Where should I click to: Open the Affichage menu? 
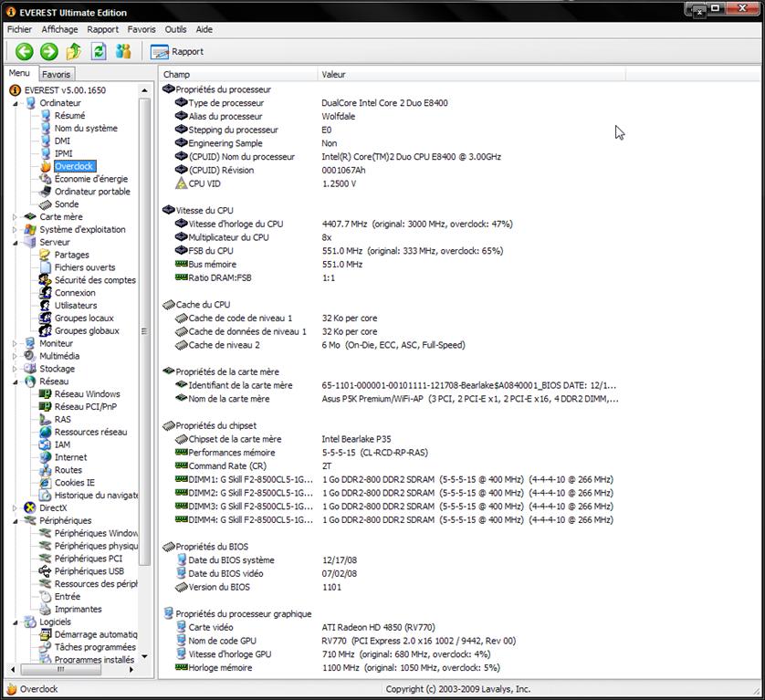59,29
